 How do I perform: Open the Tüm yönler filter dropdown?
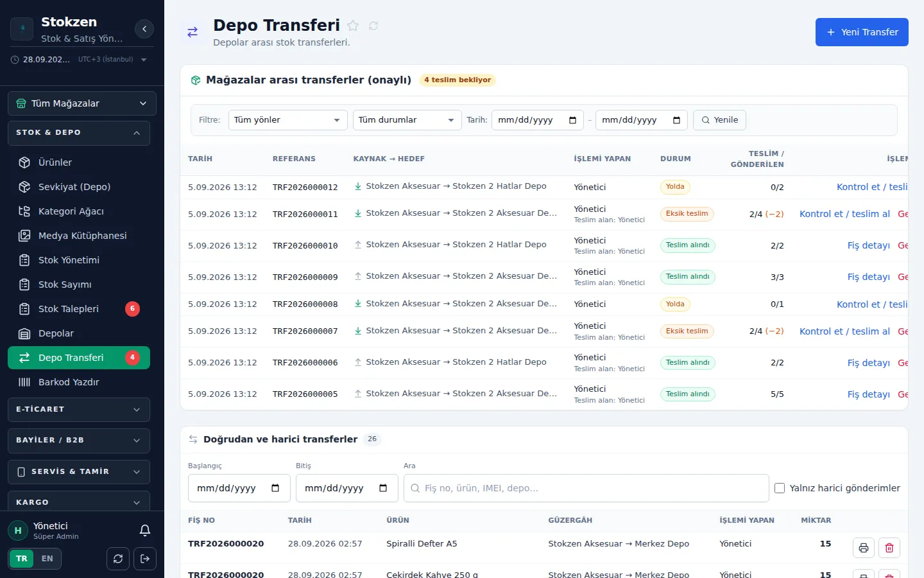(x=288, y=120)
